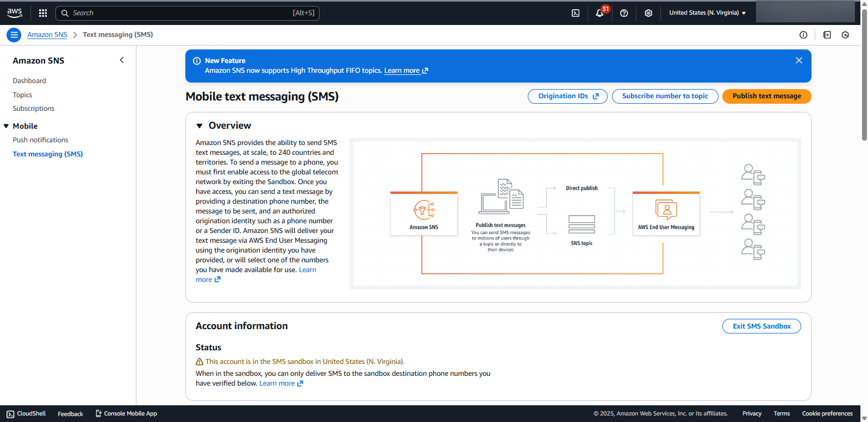Open the AWS services grid menu
The height and width of the screenshot is (422, 868).
click(x=43, y=13)
